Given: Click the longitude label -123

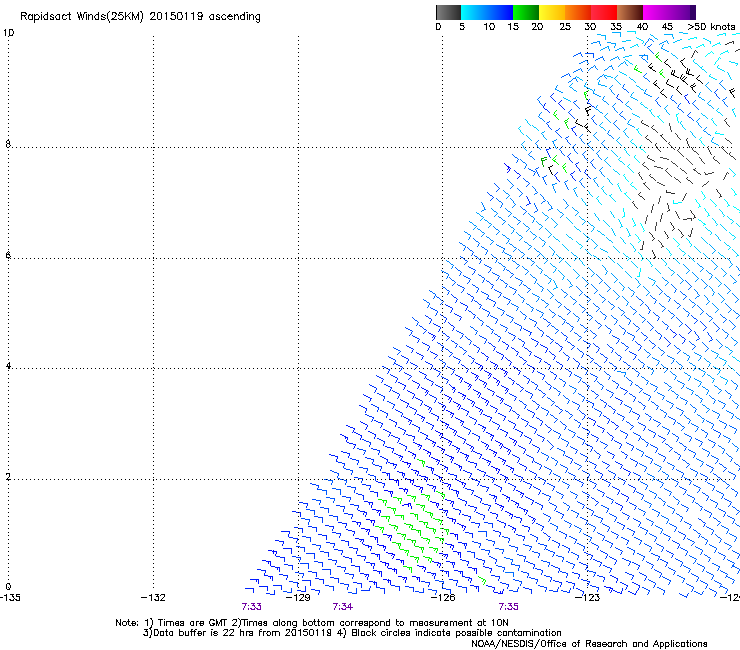Looking at the screenshot, I should tap(588, 598).
